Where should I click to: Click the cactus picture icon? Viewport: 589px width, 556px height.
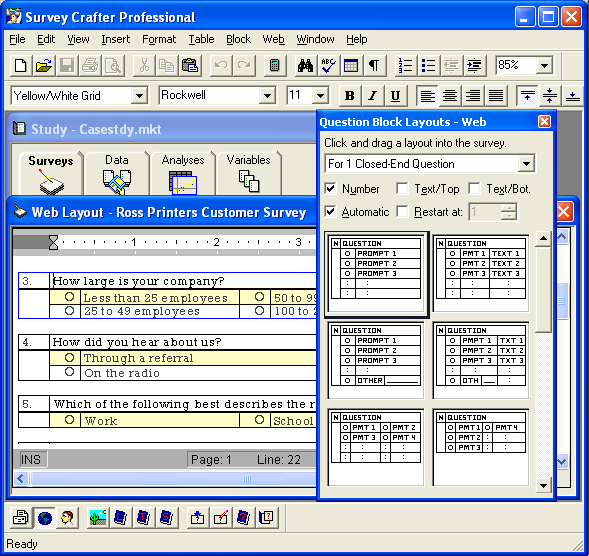coord(98,518)
